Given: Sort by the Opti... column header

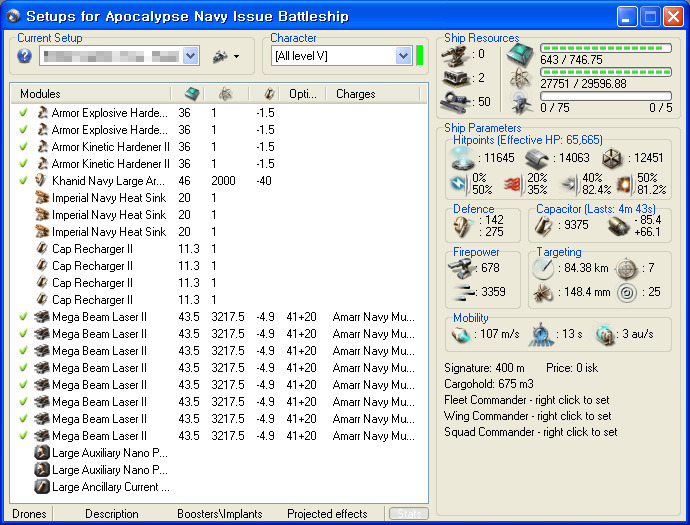Looking at the screenshot, I should point(302,94).
